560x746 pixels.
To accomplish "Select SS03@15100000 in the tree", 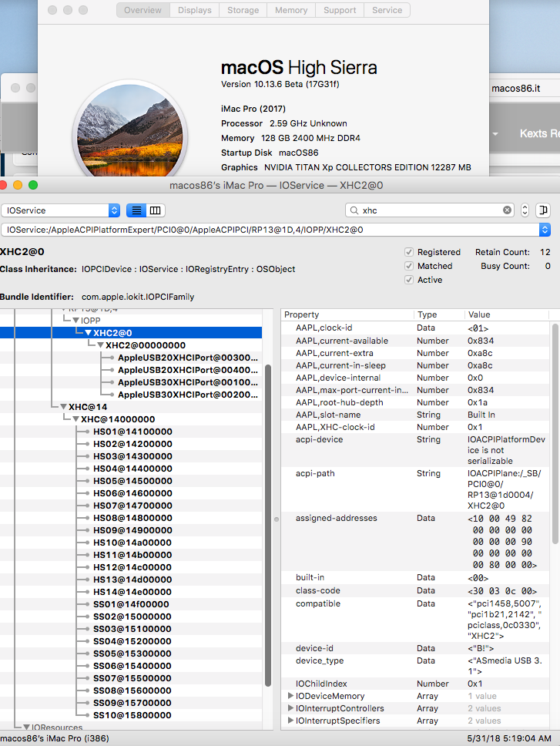I will (x=132, y=629).
